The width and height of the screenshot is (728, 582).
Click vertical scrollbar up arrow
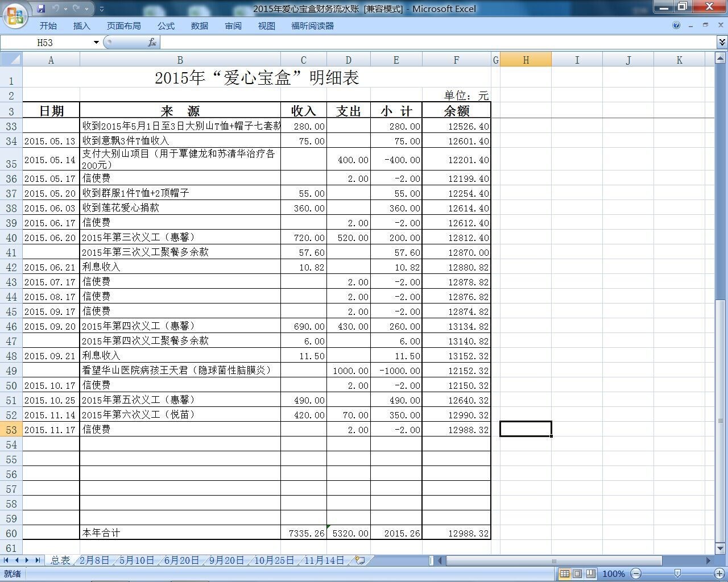(x=721, y=57)
